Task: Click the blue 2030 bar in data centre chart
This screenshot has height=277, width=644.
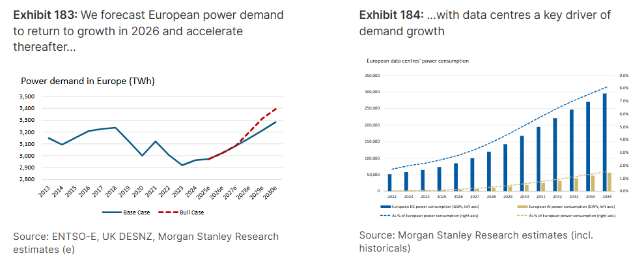Action: 522,163
